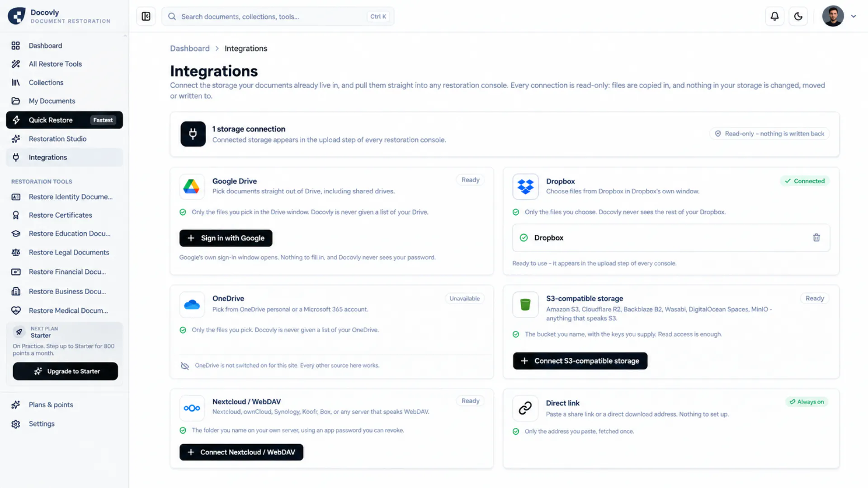Click the Restoration Studio sparkle icon

point(16,139)
